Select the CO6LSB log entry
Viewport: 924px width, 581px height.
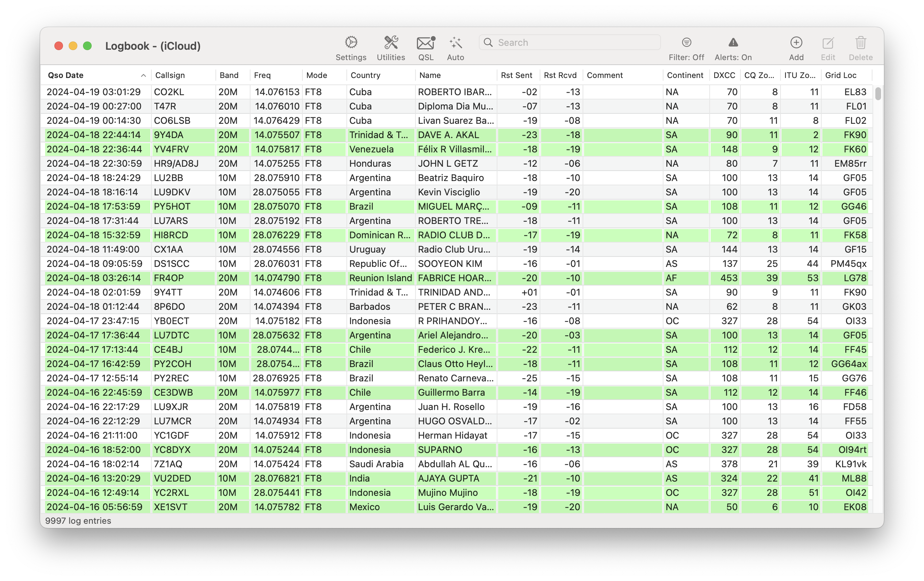(456, 121)
